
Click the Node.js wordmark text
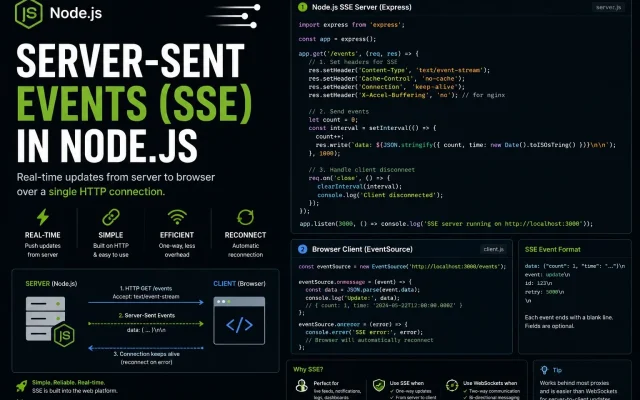click(x=76, y=13)
